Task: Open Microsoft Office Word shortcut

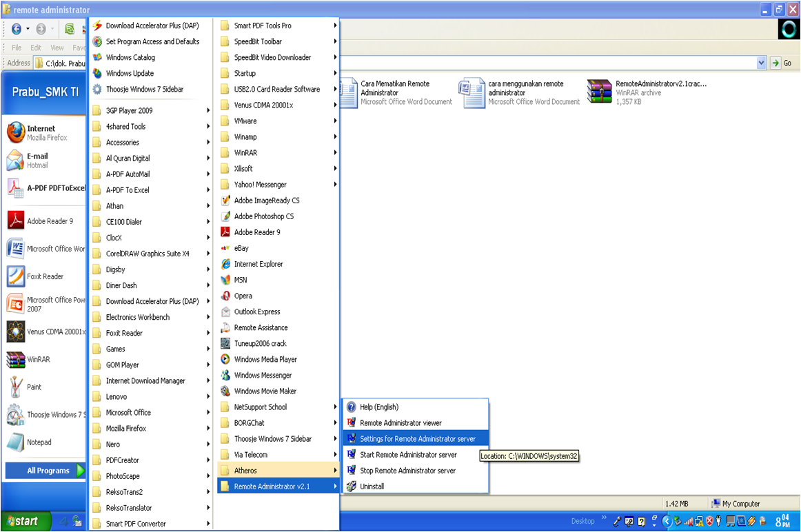Action: (x=45, y=249)
